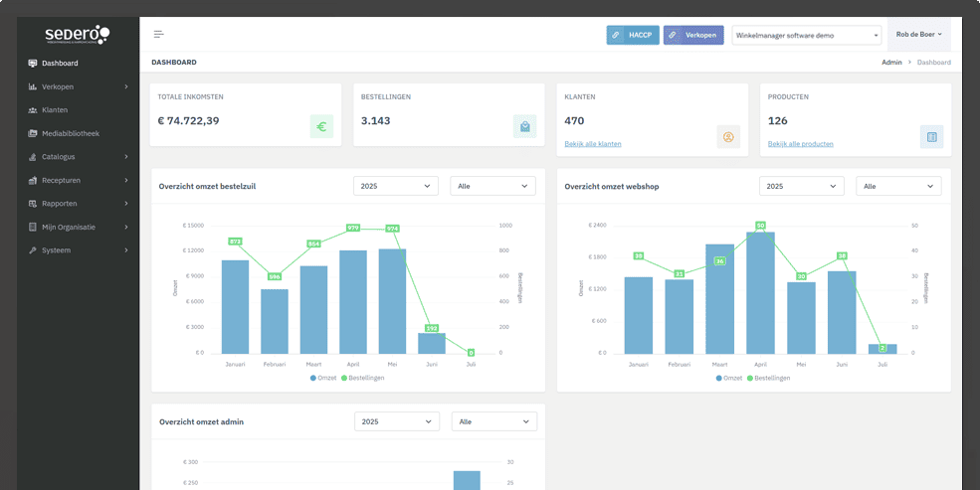This screenshot has height=490, width=980.
Task: Open the Winkelmanager software demo dropdown
Action: [807, 36]
